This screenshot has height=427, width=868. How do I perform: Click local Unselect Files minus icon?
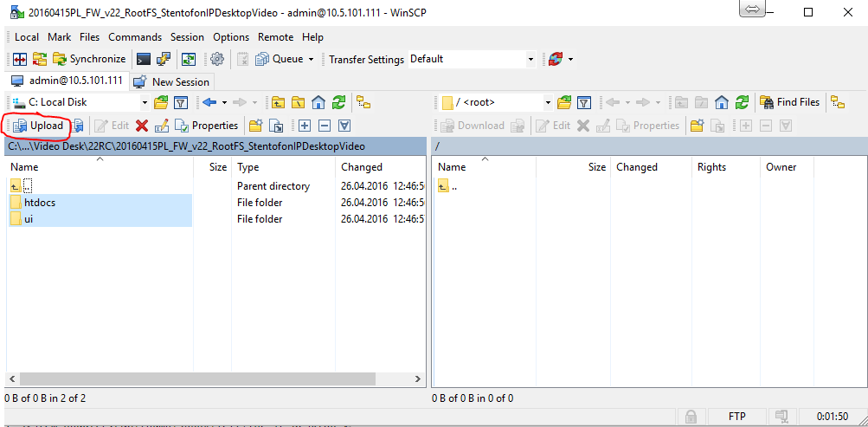(x=325, y=126)
